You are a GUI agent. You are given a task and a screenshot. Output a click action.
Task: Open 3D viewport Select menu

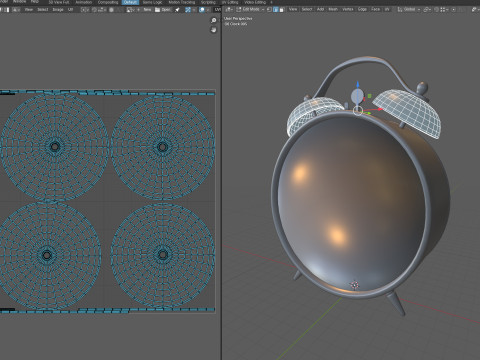(x=307, y=9)
